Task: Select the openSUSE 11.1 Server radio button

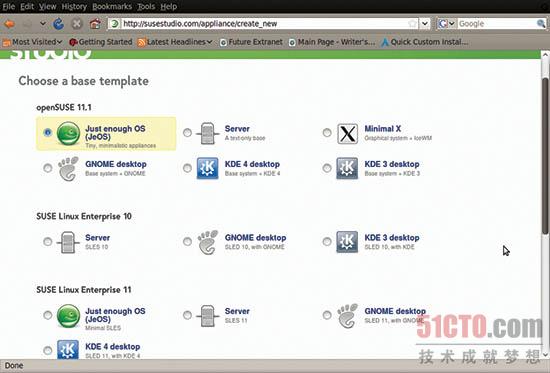Action: pos(187,133)
